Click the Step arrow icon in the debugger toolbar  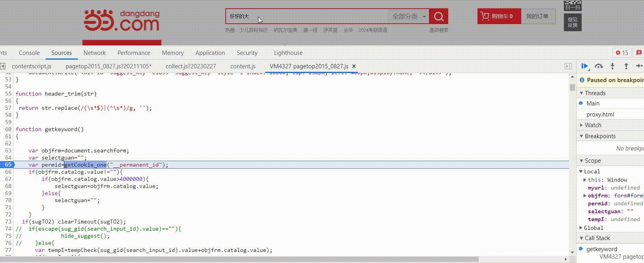639,66
